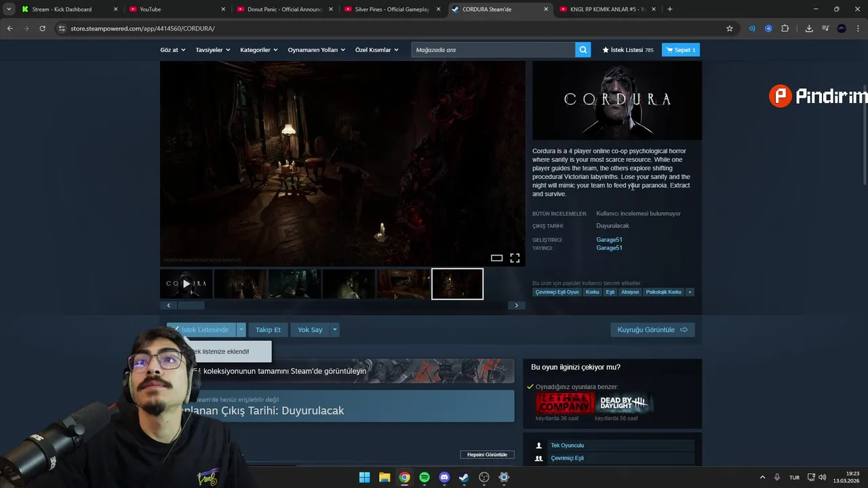Open the media control music-note icon
Screen dimensions: 868x488
pyautogui.click(x=825, y=28)
